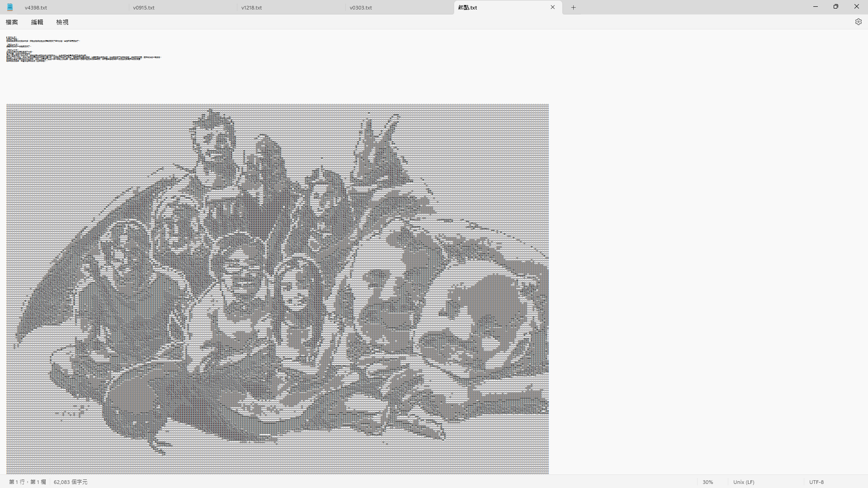Select the v0303.txt tab

point(399,8)
